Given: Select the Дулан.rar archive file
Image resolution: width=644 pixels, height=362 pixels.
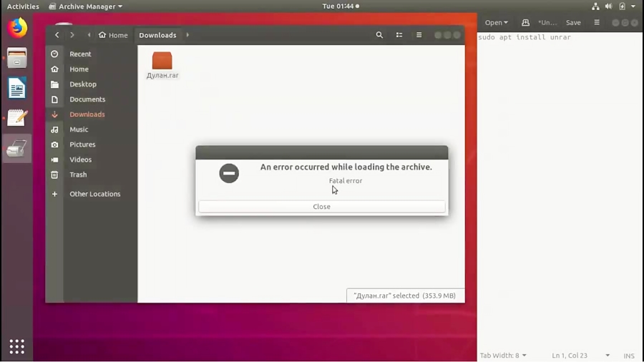Looking at the screenshot, I should click(162, 65).
